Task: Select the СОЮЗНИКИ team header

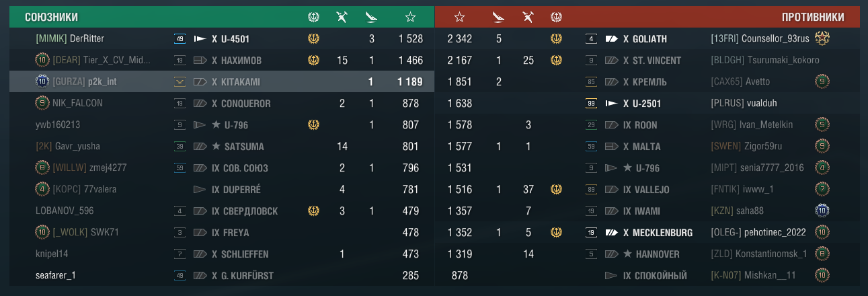Action: click(x=51, y=17)
